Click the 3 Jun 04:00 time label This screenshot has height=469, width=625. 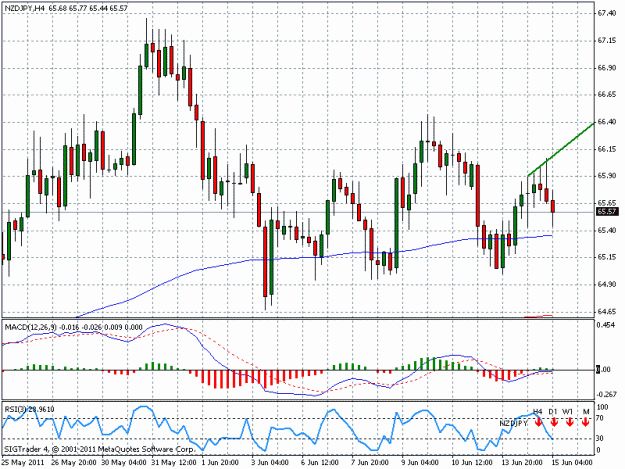270,462
